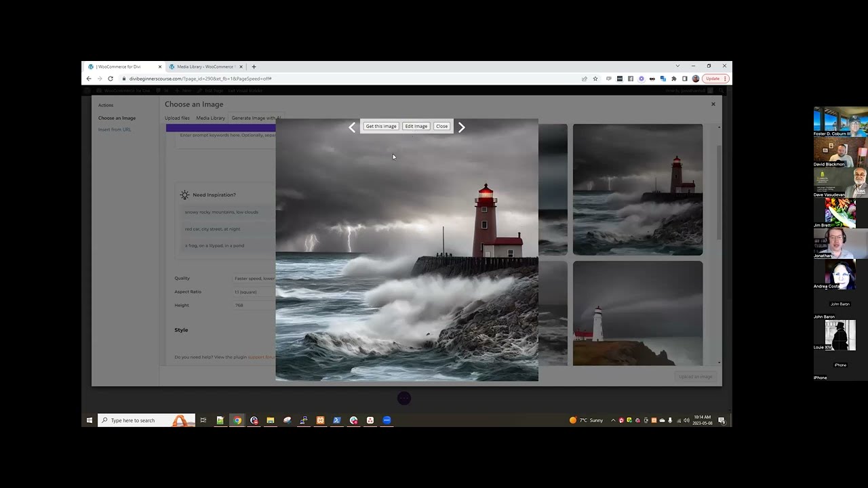Show next generated image with right arrow
Image resolution: width=868 pixels, height=488 pixels.
tap(461, 127)
